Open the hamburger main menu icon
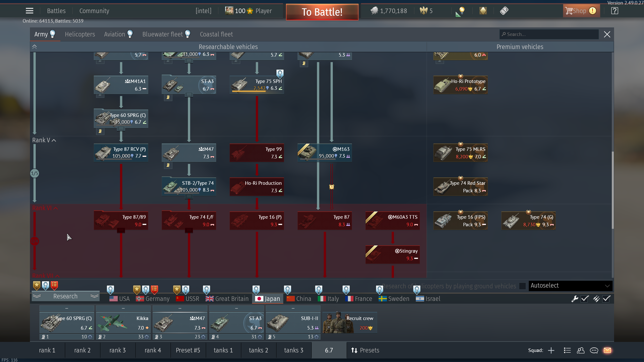The height and width of the screenshot is (362, 644). click(29, 11)
